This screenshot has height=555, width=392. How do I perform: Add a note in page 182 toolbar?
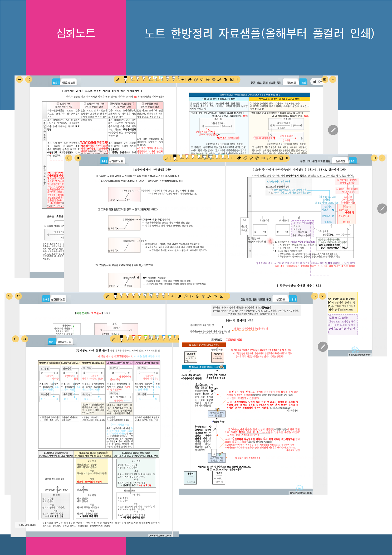click(x=214, y=79)
